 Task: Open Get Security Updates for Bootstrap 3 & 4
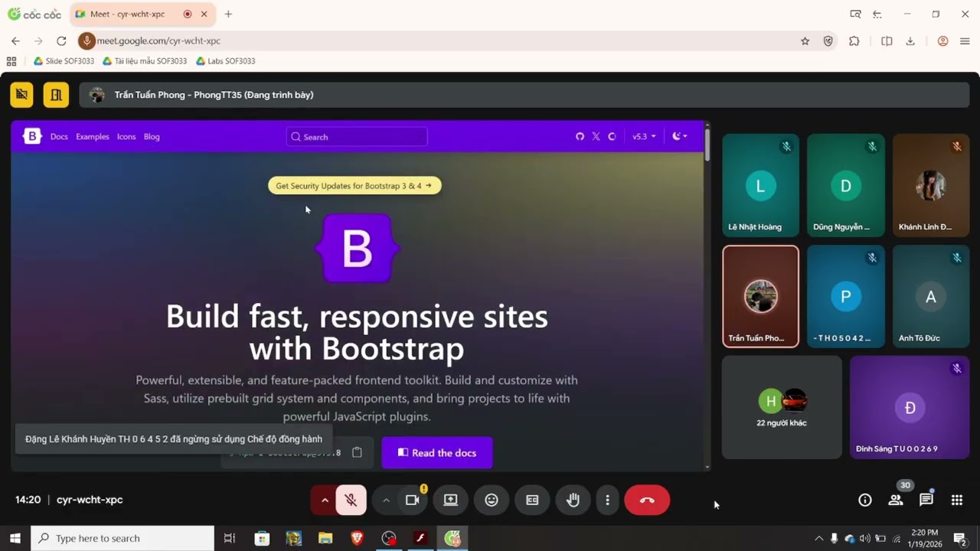tap(354, 185)
